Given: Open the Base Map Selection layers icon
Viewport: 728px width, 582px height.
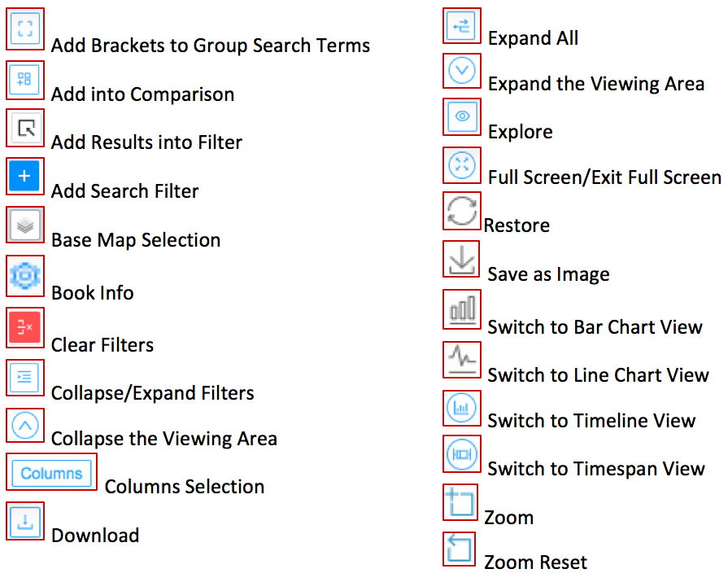Looking at the screenshot, I should pyautogui.click(x=25, y=225).
